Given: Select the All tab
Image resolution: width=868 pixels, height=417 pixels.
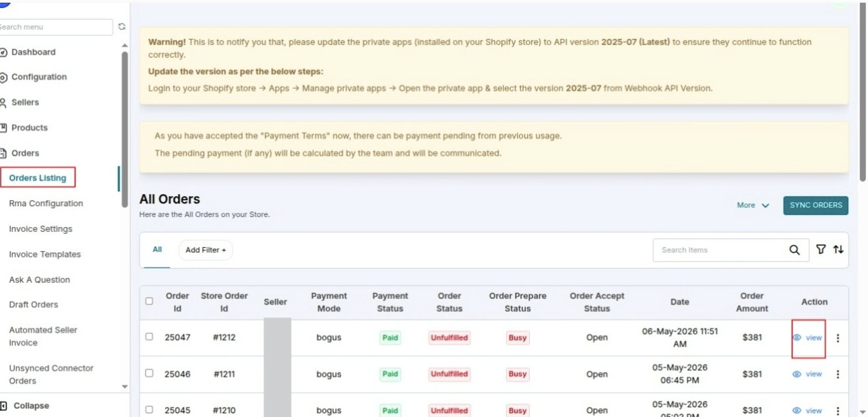Looking at the screenshot, I should (x=157, y=250).
